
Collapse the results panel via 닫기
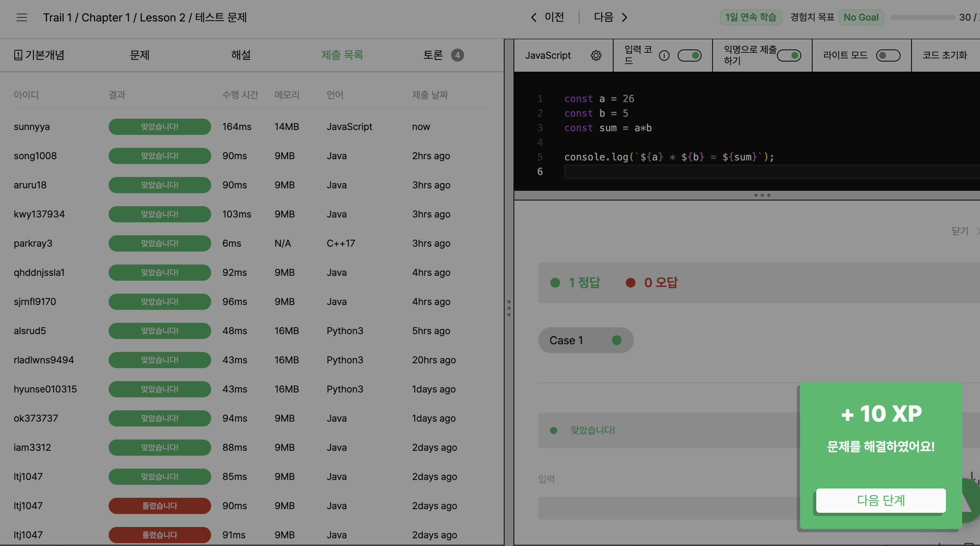[x=960, y=231]
